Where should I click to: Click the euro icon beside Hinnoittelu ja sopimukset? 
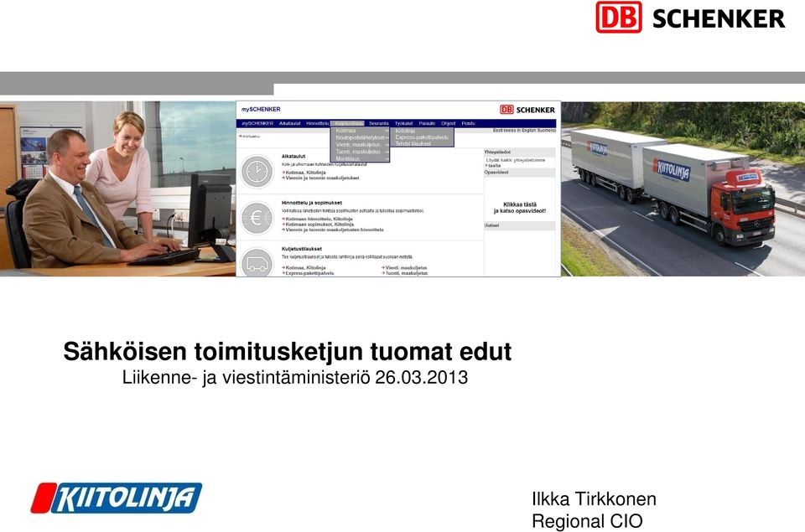pos(257,219)
